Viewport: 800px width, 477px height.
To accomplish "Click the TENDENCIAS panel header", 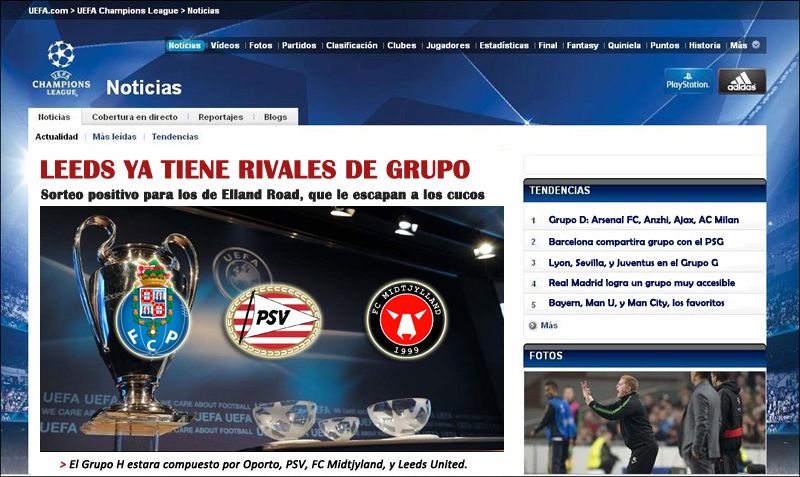I will pyautogui.click(x=645, y=190).
